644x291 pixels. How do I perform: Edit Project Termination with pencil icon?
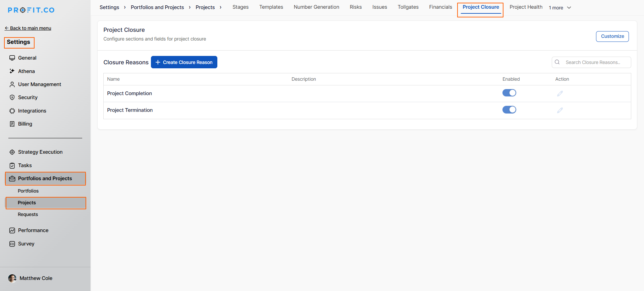(x=560, y=110)
